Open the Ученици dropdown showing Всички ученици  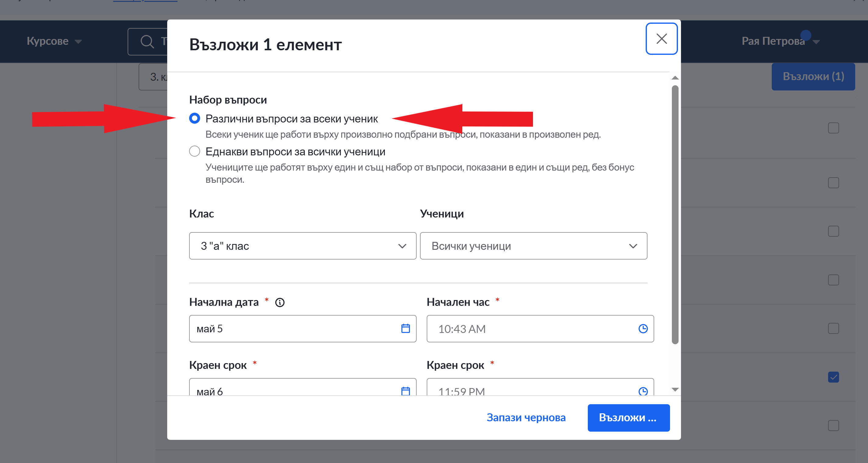[533, 246]
